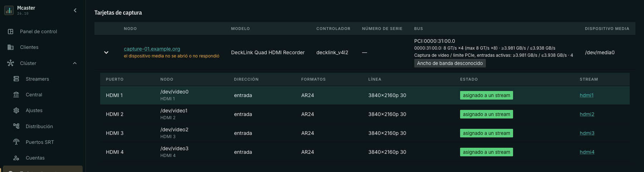Click the AR24 format for HDMI 4
Image resolution: width=644 pixels, height=172 pixels.
click(307, 152)
